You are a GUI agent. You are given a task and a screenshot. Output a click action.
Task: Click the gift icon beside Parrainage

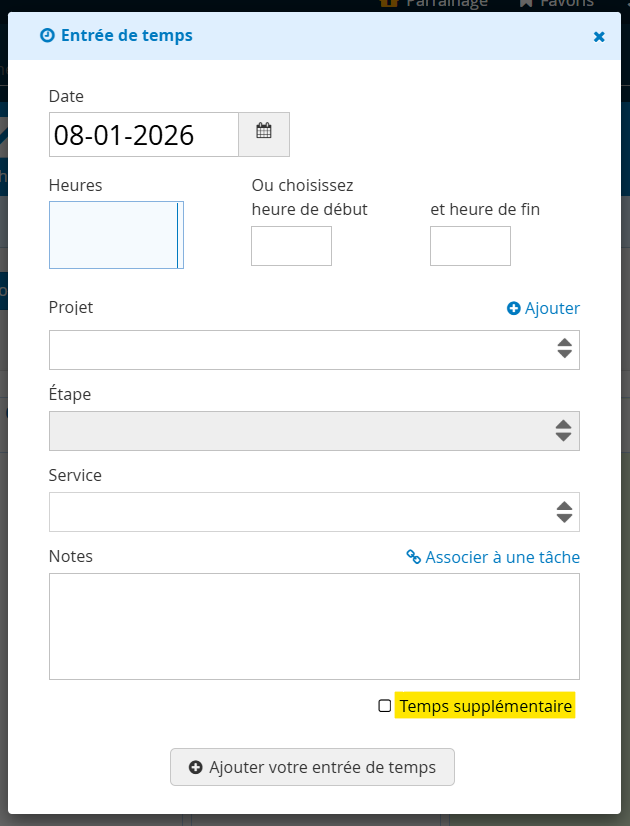tap(389, 4)
